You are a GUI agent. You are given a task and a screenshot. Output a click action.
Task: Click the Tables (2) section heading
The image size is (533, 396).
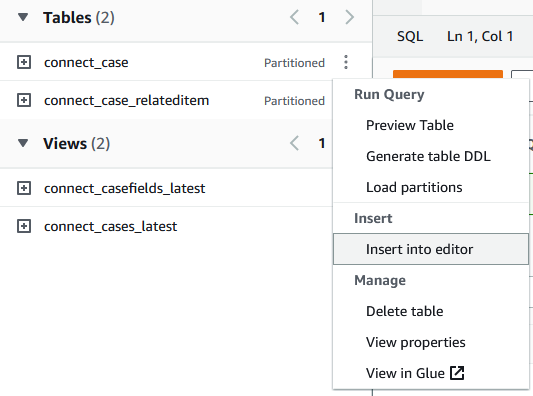pyautogui.click(x=79, y=17)
